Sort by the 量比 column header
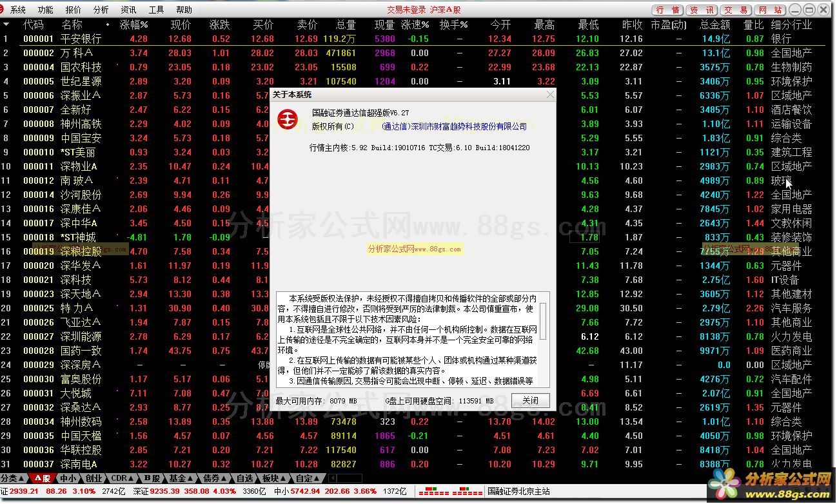This screenshot has height=504, width=837. point(753,24)
